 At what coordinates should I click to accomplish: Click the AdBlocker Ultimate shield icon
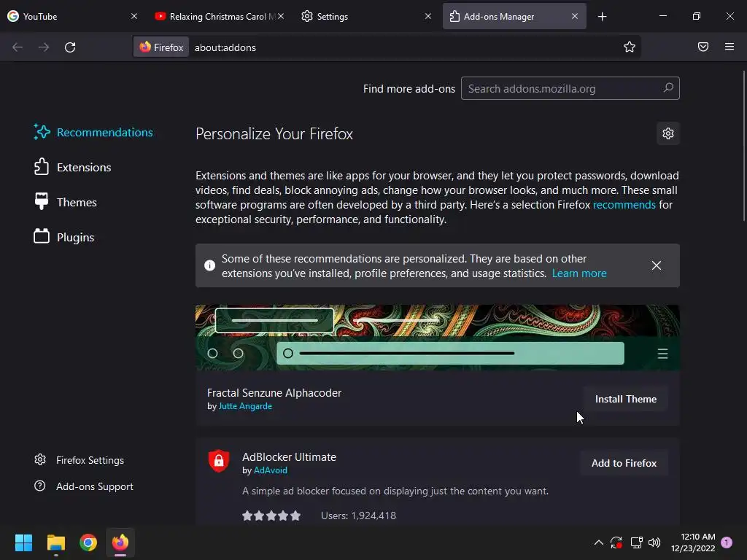219,461
